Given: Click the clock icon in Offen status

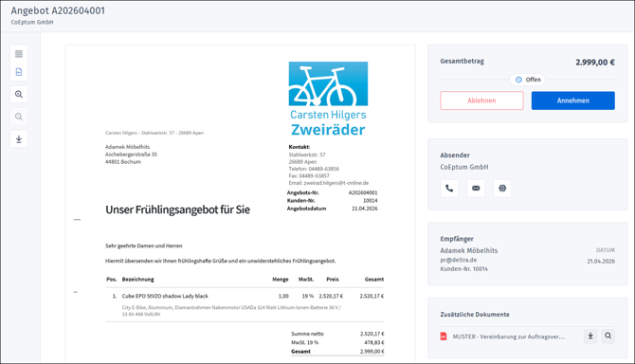Looking at the screenshot, I should click(518, 80).
